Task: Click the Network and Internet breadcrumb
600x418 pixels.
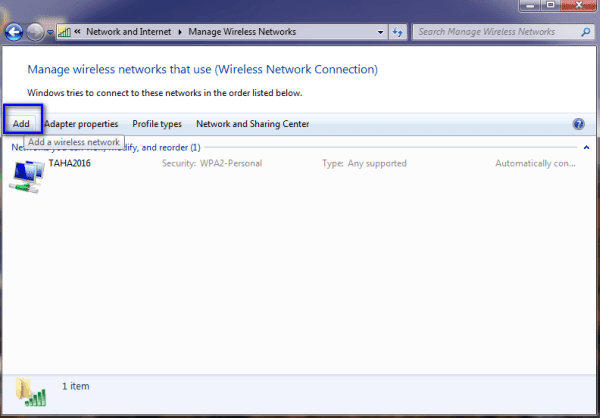Action: [130, 32]
